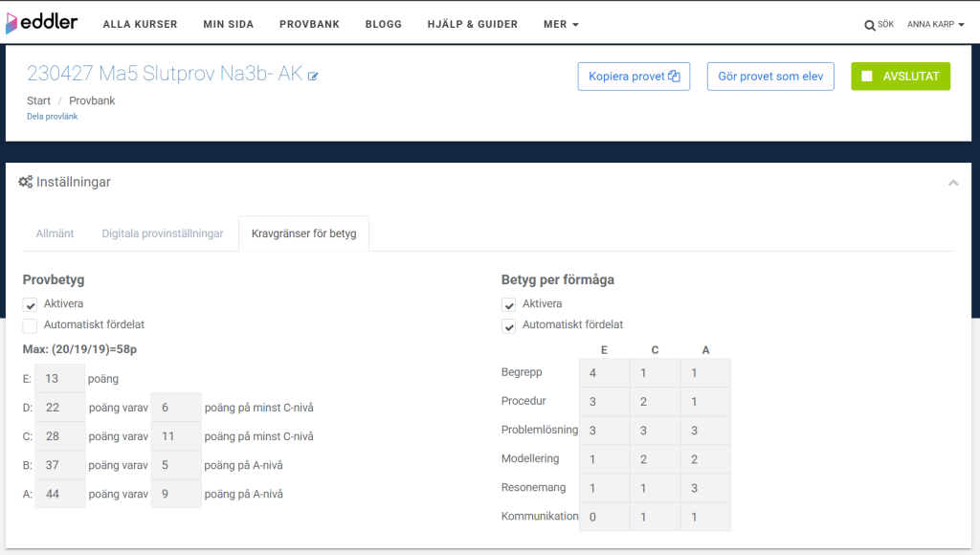This screenshot has height=555, width=980.
Task: Enable Automatiskt fördelat under Provbetyg
Action: tap(31, 325)
